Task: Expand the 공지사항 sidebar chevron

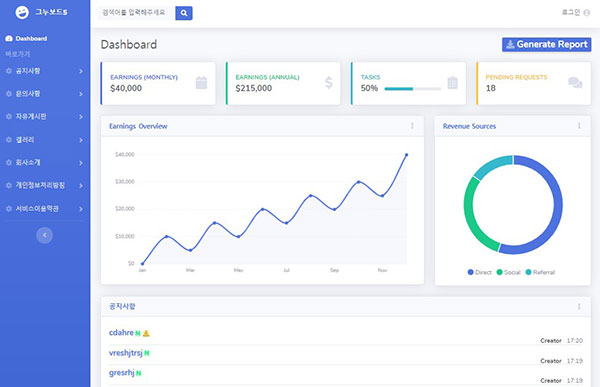Action: [81, 71]
